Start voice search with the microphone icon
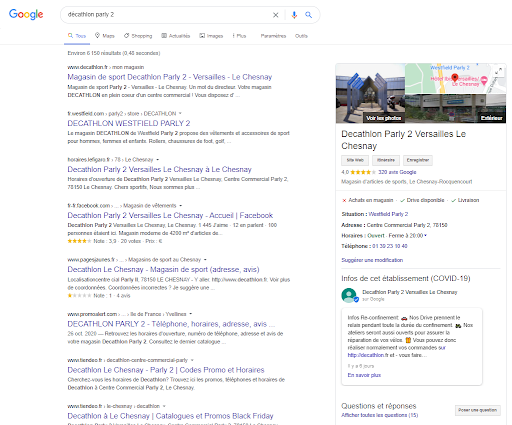The image size is (512, 425). coord(294,15)
